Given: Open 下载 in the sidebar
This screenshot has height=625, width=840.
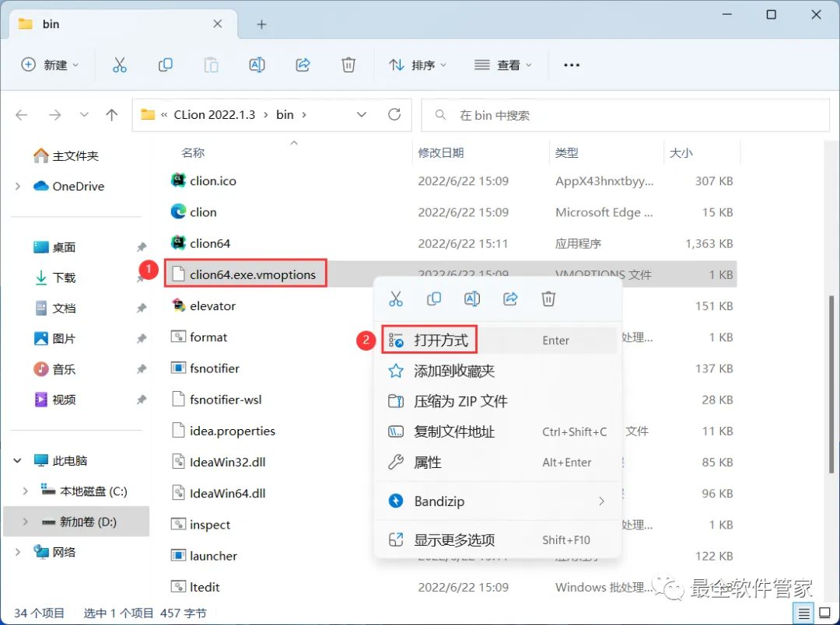Looking at the screenshot, I should (x=54, y=278).
